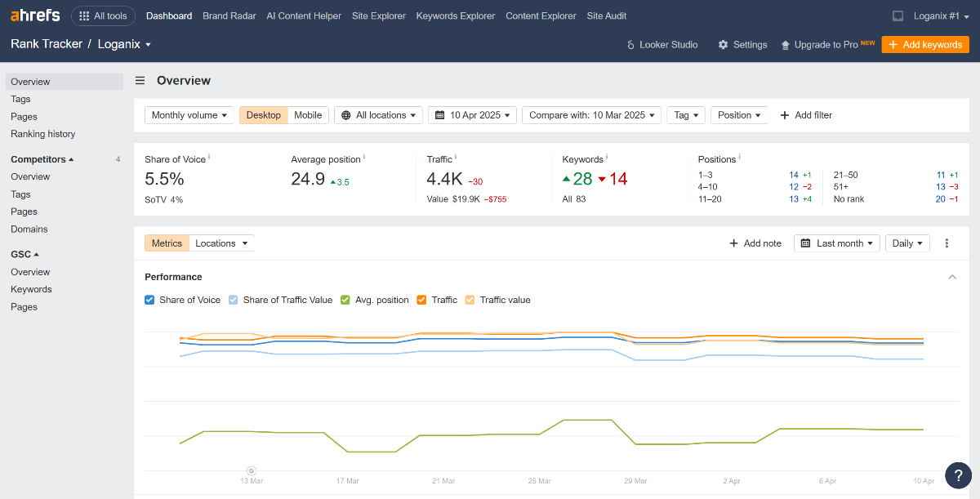Open Content Explorer
Image resolution: width=980 pixels, height=499 pixels.
pos(541,16)
